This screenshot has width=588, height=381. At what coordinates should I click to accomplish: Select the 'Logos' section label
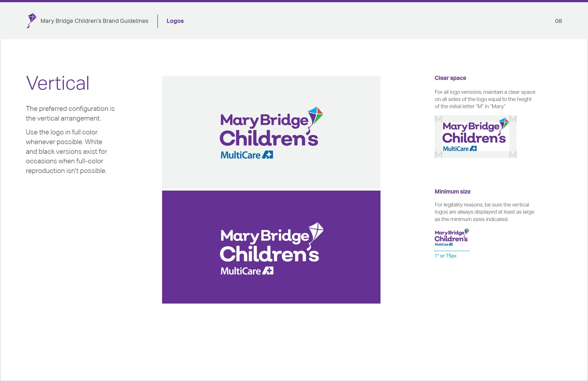pos(175,21)
